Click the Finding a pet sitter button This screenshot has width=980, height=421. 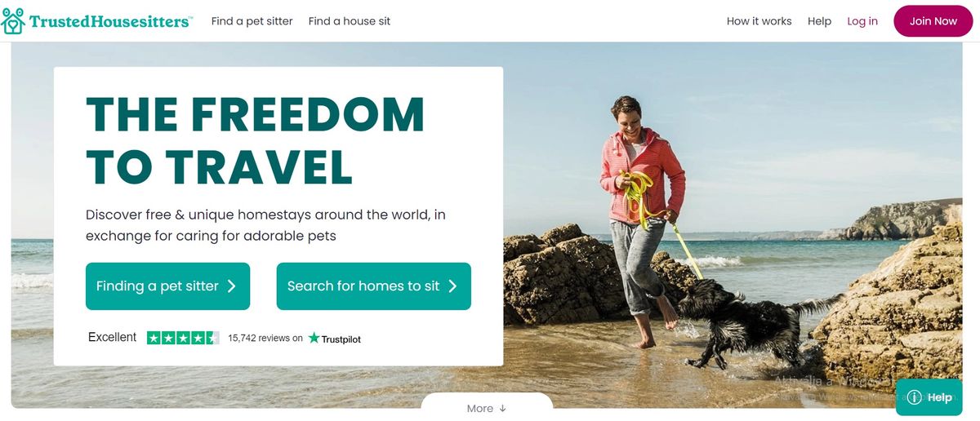(x=167, y=286)
